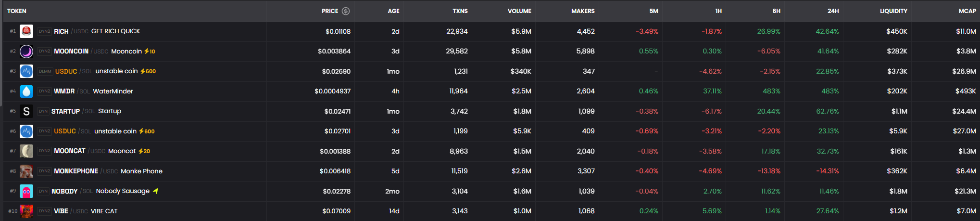
Task: Click the VIBE cat token logo
Action: point(26,211)
